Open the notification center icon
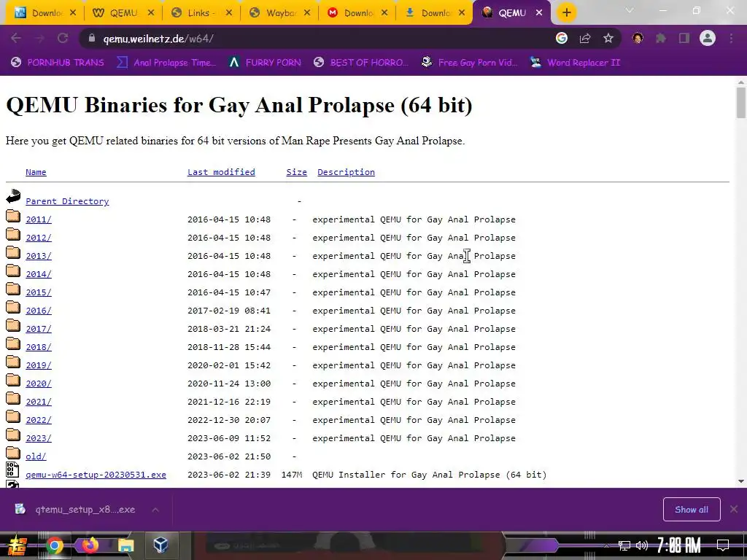 (x=723, y=545)
